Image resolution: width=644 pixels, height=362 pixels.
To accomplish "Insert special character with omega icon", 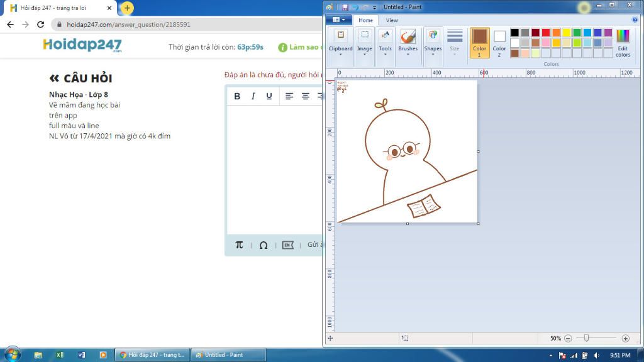I will (264, 245).
